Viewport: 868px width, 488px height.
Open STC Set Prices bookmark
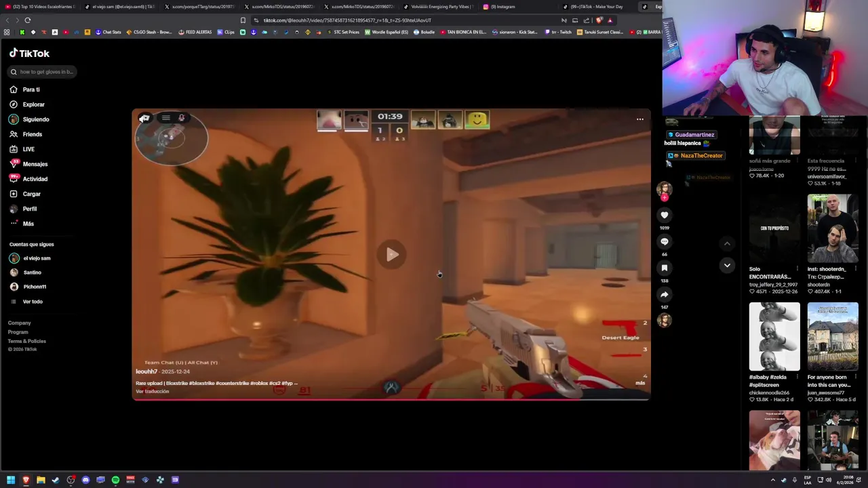point(343,32)
